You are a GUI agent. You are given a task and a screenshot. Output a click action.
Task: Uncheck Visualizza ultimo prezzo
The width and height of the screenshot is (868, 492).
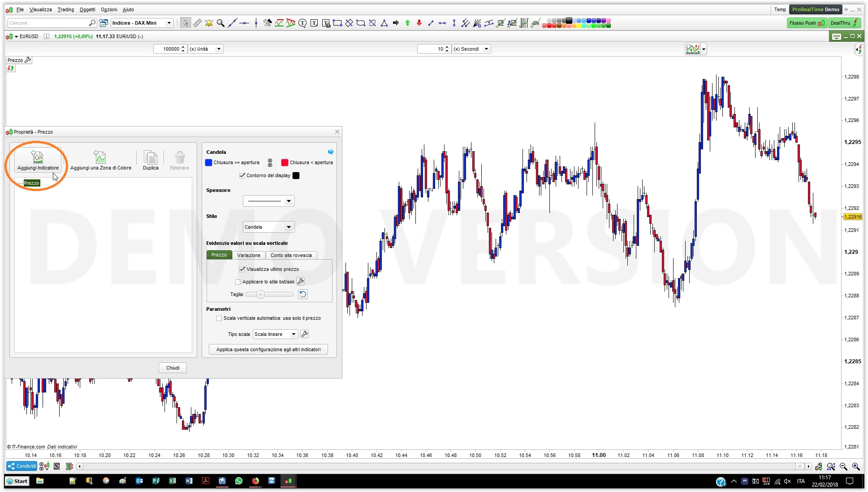point(242,269)
